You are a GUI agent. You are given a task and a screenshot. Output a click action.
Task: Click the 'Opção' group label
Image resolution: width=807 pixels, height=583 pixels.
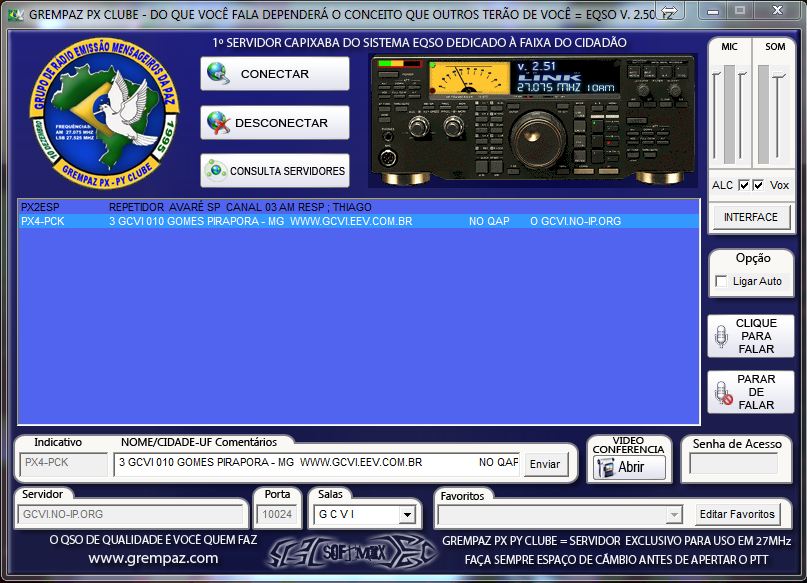752,258
